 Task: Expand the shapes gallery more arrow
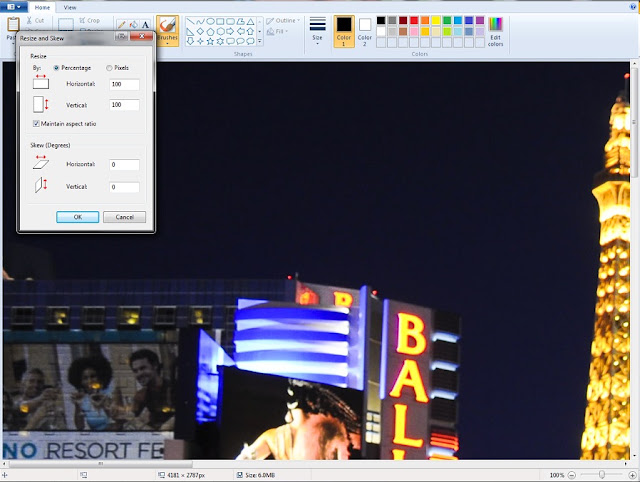click(260, 42)
